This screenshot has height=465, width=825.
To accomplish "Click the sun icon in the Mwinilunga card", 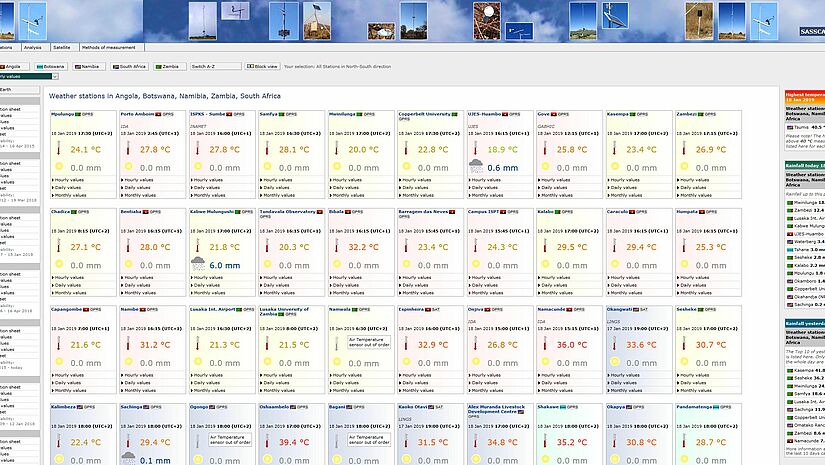I will (337, 166).
